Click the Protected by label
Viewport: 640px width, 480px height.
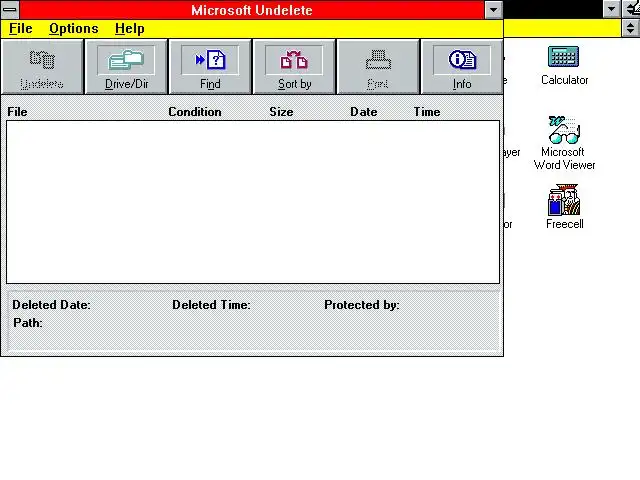362,305
